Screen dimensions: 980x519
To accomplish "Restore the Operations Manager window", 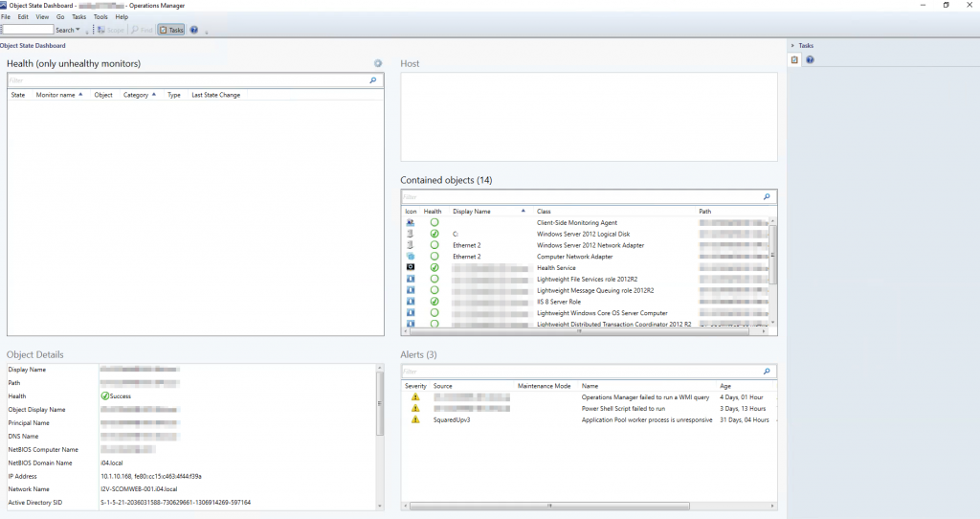I will 946,5.
